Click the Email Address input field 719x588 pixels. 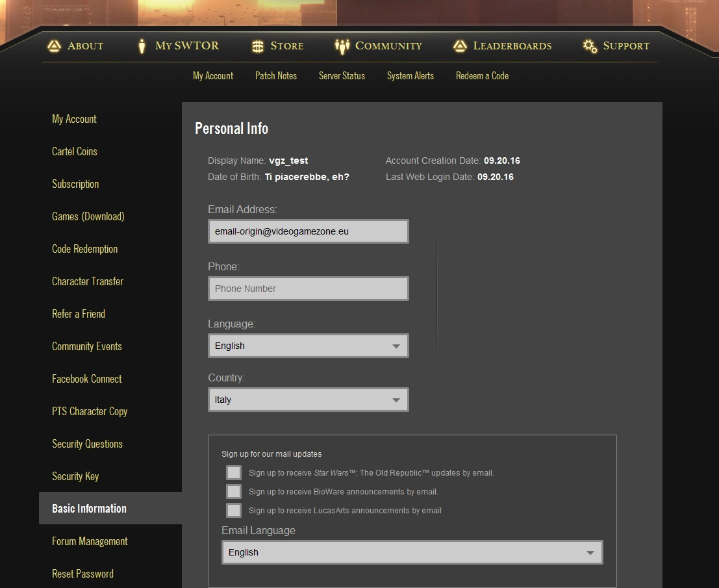(x=308, y=231)
